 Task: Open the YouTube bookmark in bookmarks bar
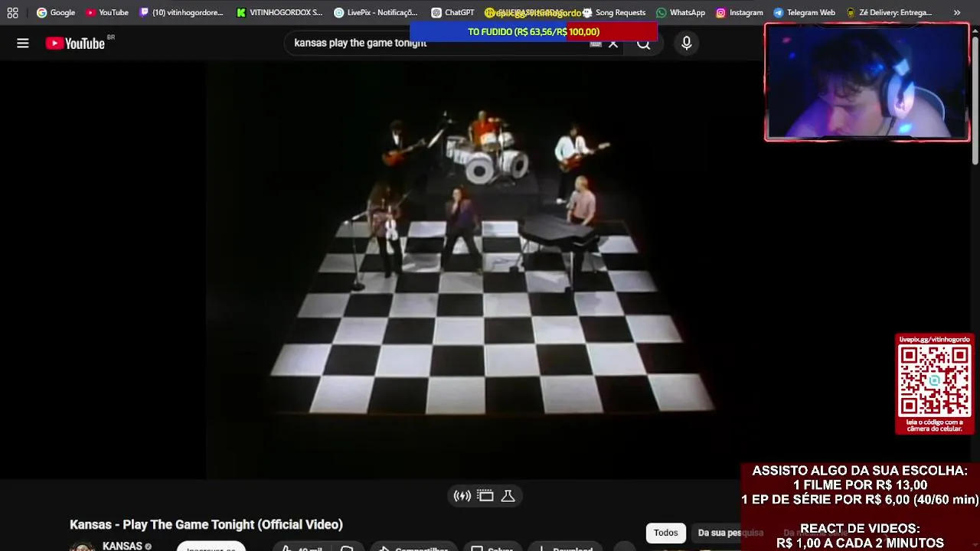(106, 12)
